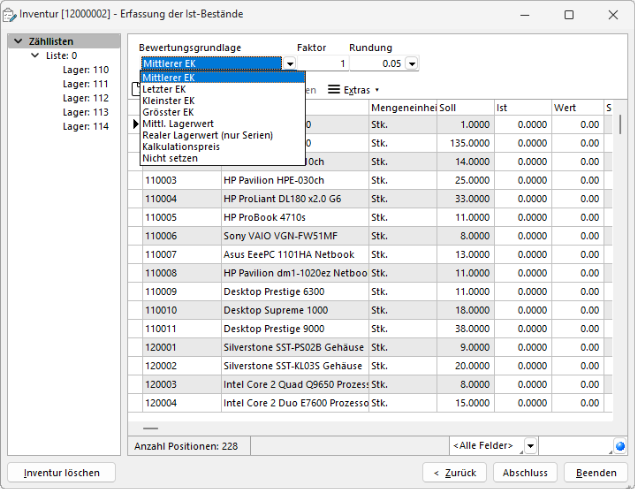635x489 pixels.
Task: Select Kalkulationspreis valuation option
Action: coord(180,146)
